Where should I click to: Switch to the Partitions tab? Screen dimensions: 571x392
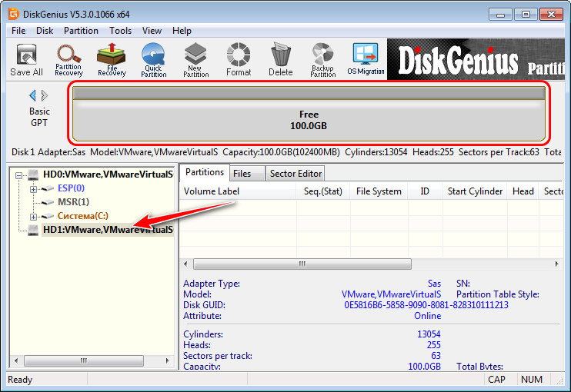[x=205, y=172]
